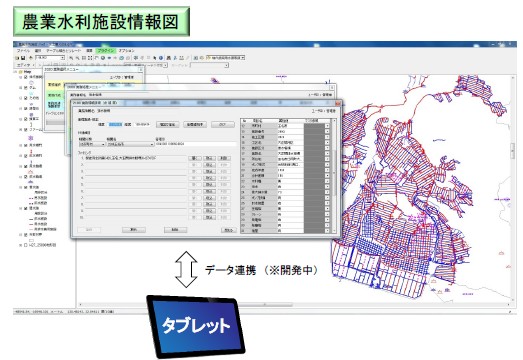Click the binoculars find icon
This screenshot has width=523, height=360.
pyautogui.click(x=169, y=58)
